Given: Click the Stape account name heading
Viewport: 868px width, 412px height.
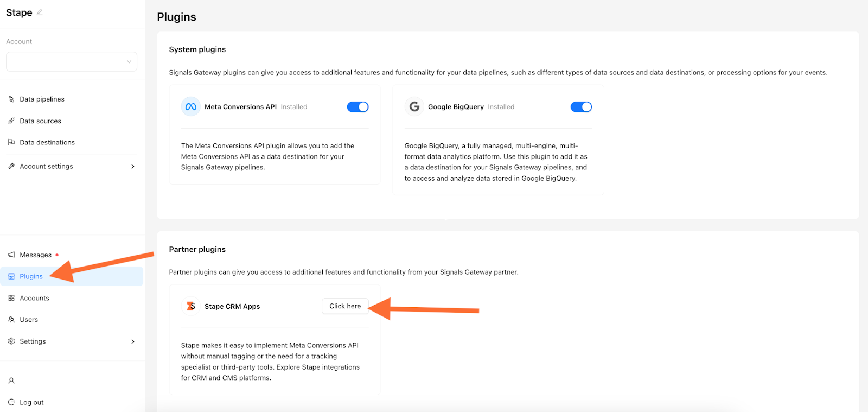Looking at the screenshot, I should point(19,12).
